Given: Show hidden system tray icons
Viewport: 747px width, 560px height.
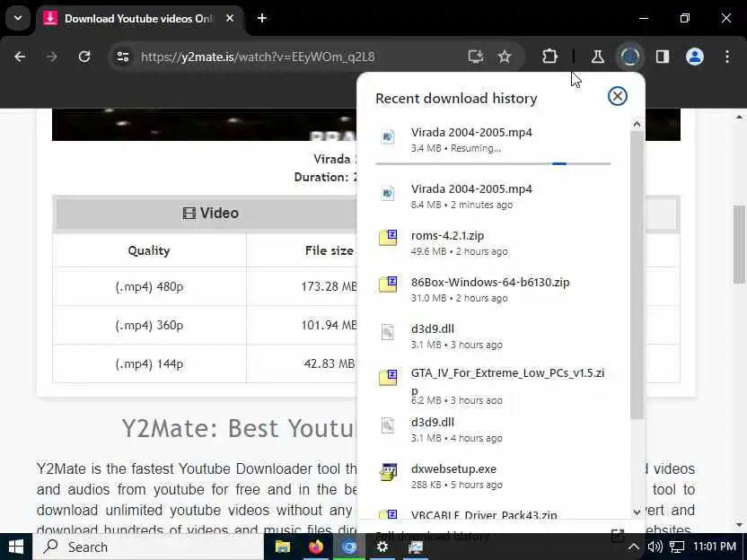Looking at the screenshot, I should 633,547.
